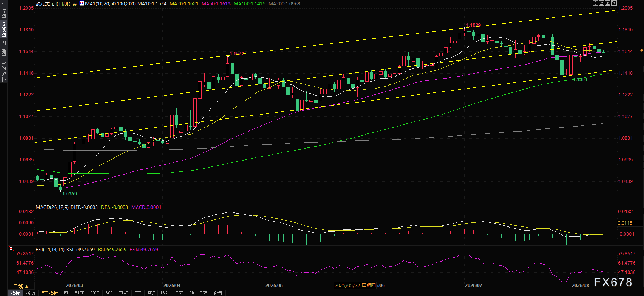Click the circle icon beside 日线 title
Viewport: 644px width, 296px height.
(75, 4)
